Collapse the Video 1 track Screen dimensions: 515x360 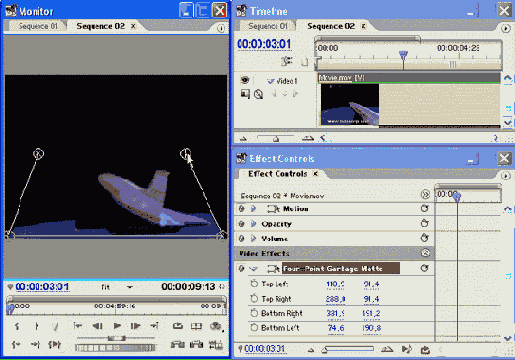click(270, 81)
